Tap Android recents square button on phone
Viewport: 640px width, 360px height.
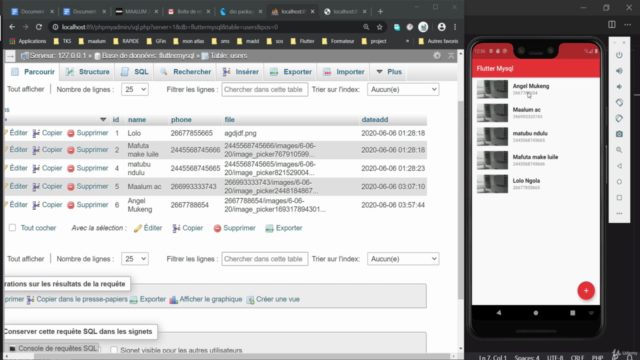tap(572, 313)
